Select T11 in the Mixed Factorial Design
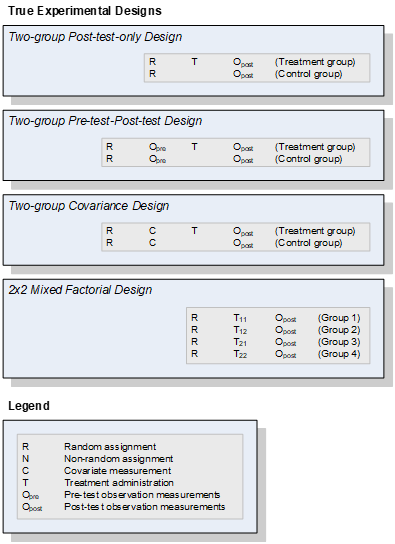 (x=240, y=318)
